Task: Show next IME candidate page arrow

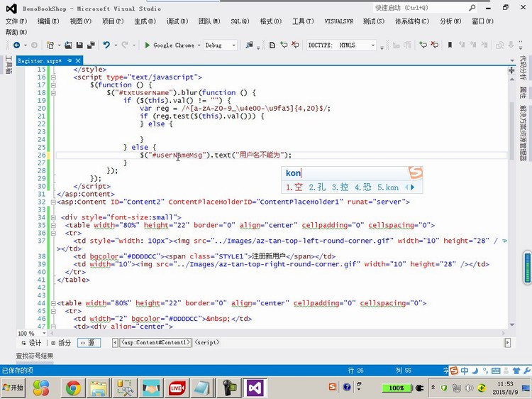Action: tap(413, 187)
